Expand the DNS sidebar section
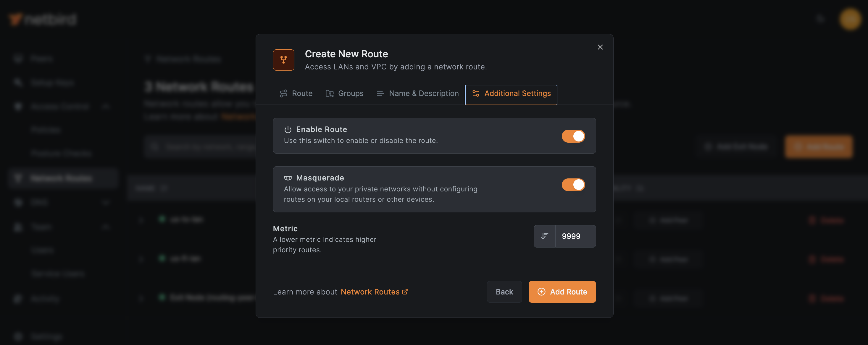This screenshot has height=345, width=868. click(105, 202)
